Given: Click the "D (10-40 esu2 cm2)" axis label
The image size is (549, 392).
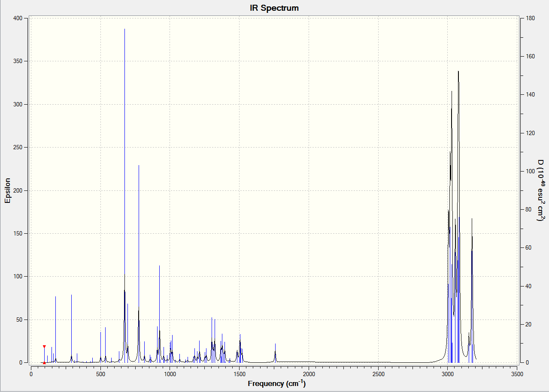Looking at the screenshot, I should point(540,190).
